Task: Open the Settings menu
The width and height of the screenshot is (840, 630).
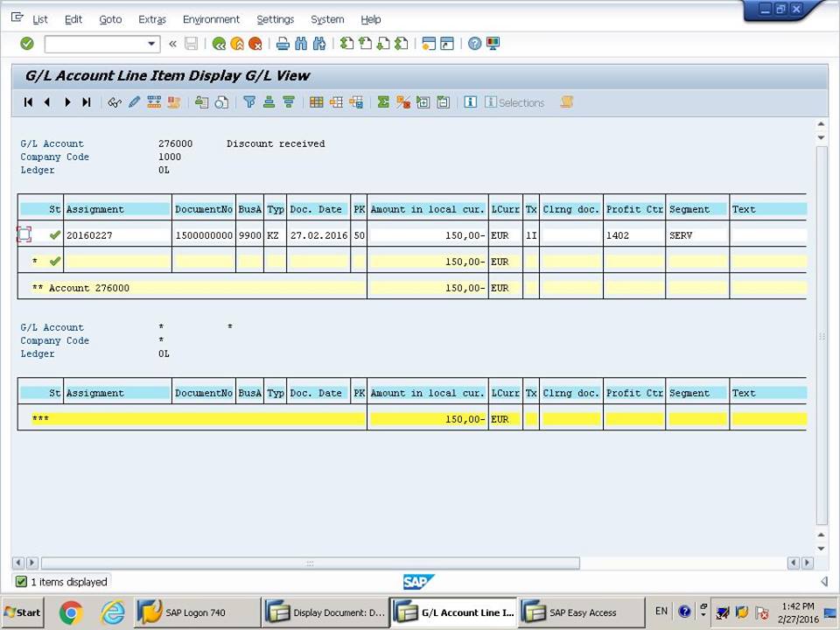Action: (x=276, y=20)
